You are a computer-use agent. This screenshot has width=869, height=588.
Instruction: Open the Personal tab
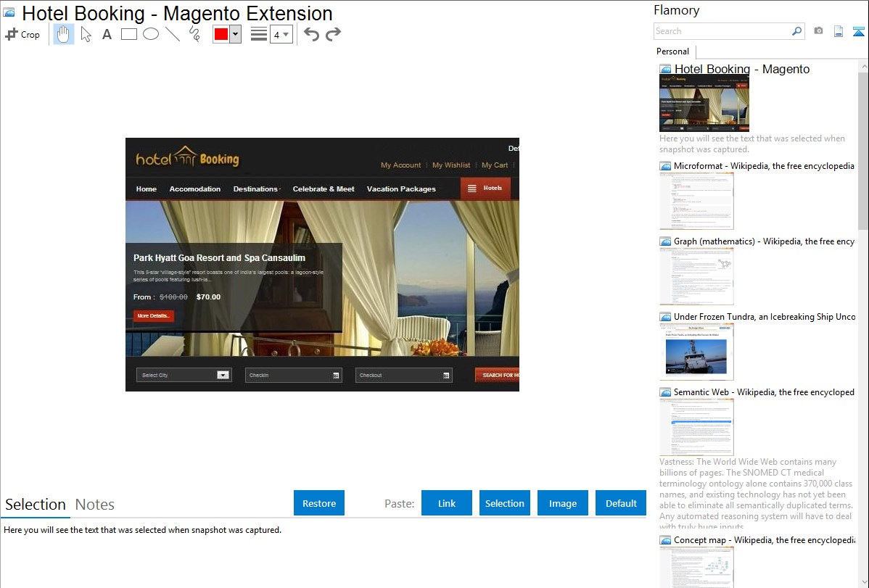coord(673,51)
